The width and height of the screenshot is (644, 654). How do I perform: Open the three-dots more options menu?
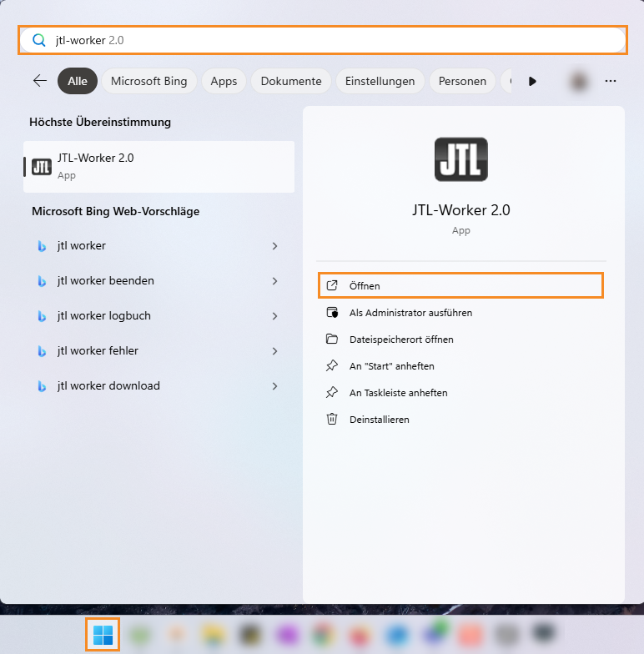(611, 81)
